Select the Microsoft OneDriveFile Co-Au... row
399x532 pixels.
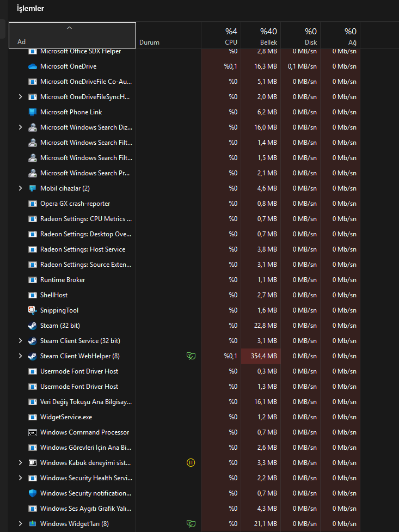pyautogui.click(x=184, y=82)
